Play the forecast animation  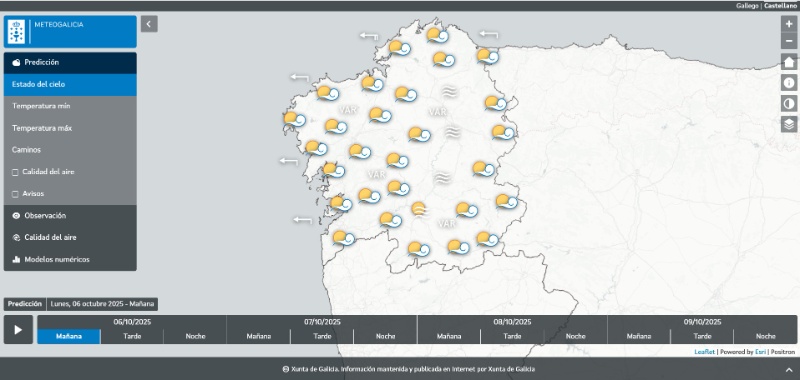pyautogui.click(x=18, y=330)
